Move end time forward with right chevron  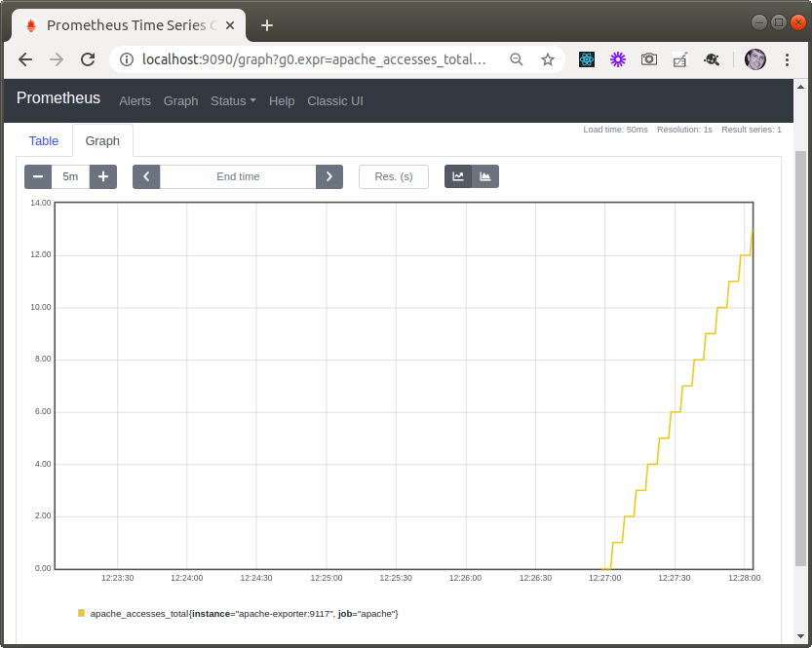click(x=329, y=176)
